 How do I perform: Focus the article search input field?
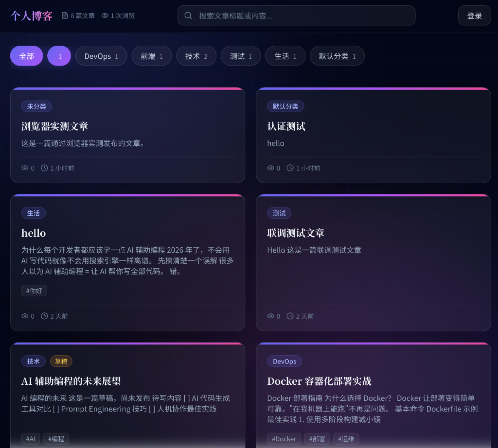(x=296, y=16)
